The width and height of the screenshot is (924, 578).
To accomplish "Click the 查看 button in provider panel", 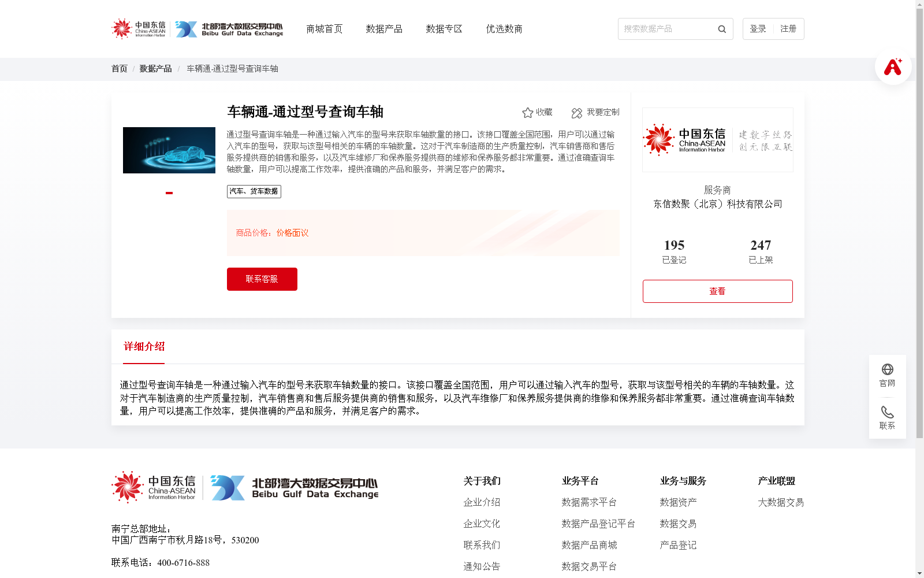I will 717,291.
